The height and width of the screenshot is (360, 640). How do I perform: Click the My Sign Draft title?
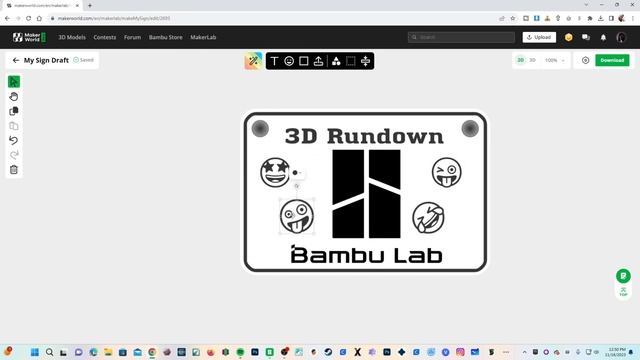coord(46,60)
